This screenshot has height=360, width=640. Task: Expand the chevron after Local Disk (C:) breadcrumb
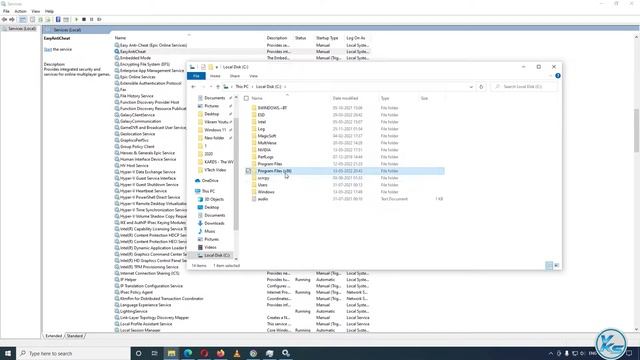pyautogui.click(x=285, y=87)
